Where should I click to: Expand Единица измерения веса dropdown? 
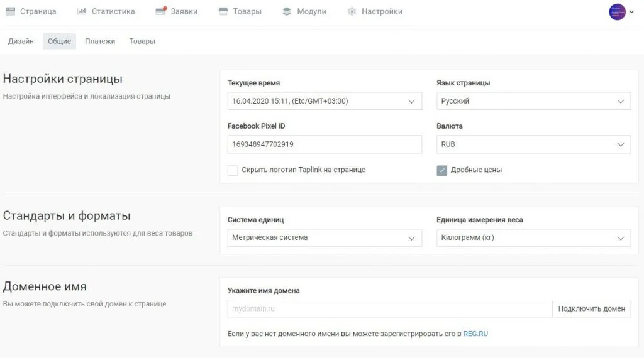click(x=533, y=237)
